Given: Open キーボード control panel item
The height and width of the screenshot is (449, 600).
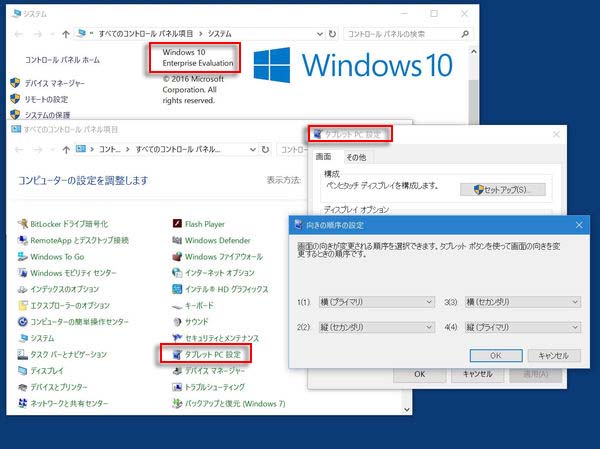Looking at the screenshot, I should point(193,305).
